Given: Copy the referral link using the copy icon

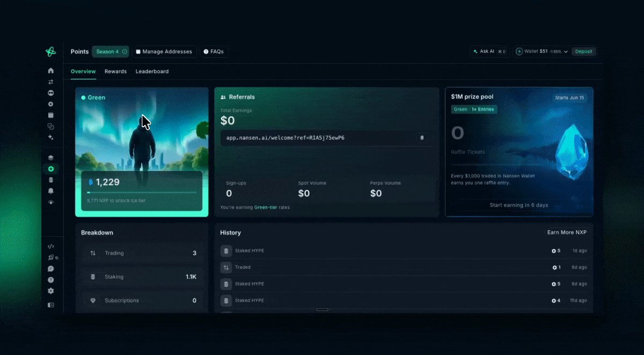Looking at the screenshot, I should point(422,138).
